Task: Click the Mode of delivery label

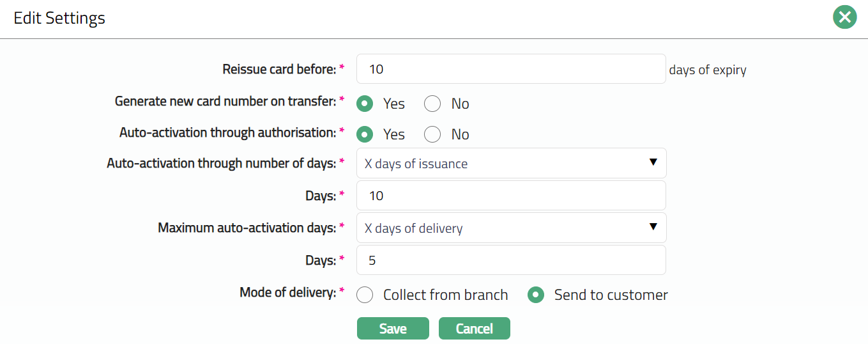Action: 287,293
